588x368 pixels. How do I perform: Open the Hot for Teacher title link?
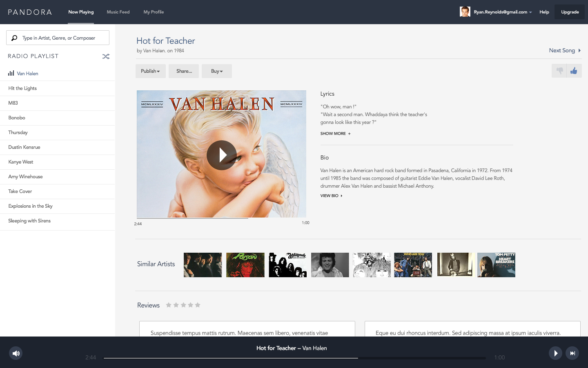(x=165, y=41)
